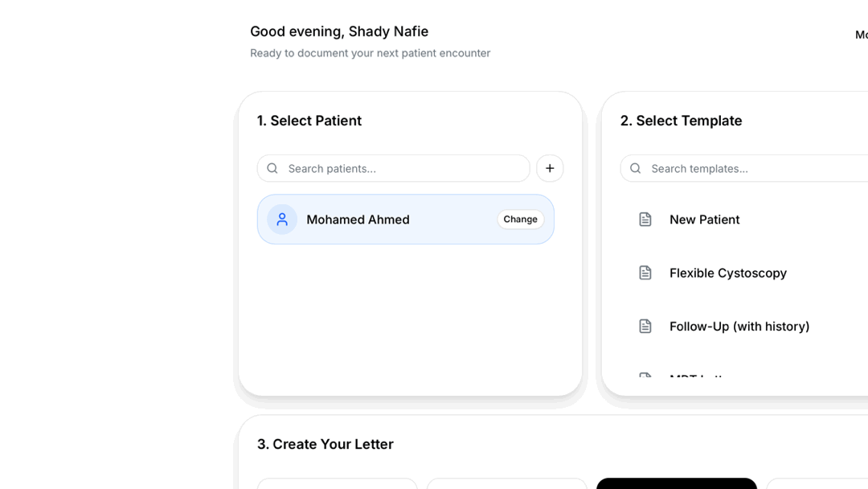Click the plus icon to add patient
The height and width of the screenshot is (489, 868).
pos(550,168)
